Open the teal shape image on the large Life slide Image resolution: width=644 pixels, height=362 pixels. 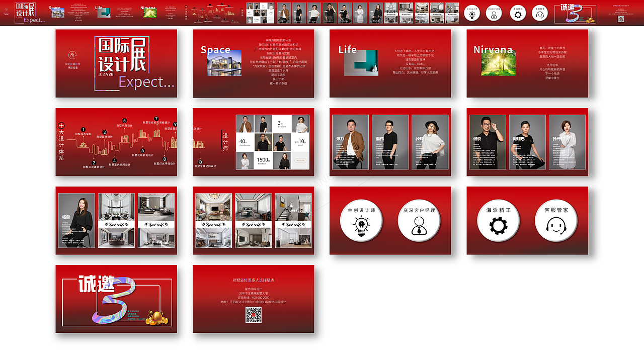click(x=361, y=63)
